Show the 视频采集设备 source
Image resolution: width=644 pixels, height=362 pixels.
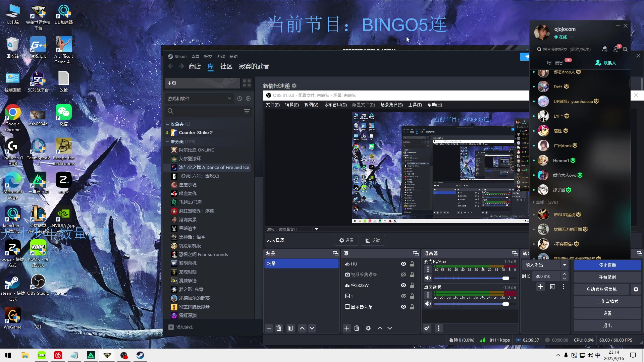click(403, 275)
